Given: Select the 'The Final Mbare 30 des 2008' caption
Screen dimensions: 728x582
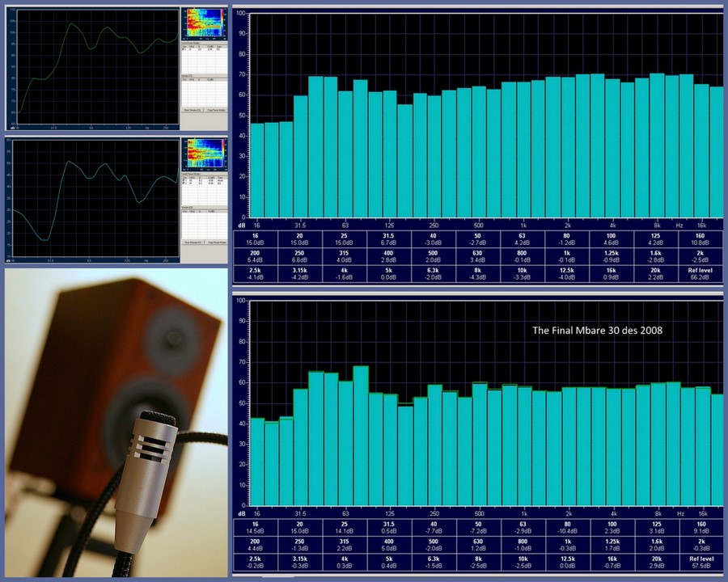Looking at the screenshot, I should pos(597,331).
